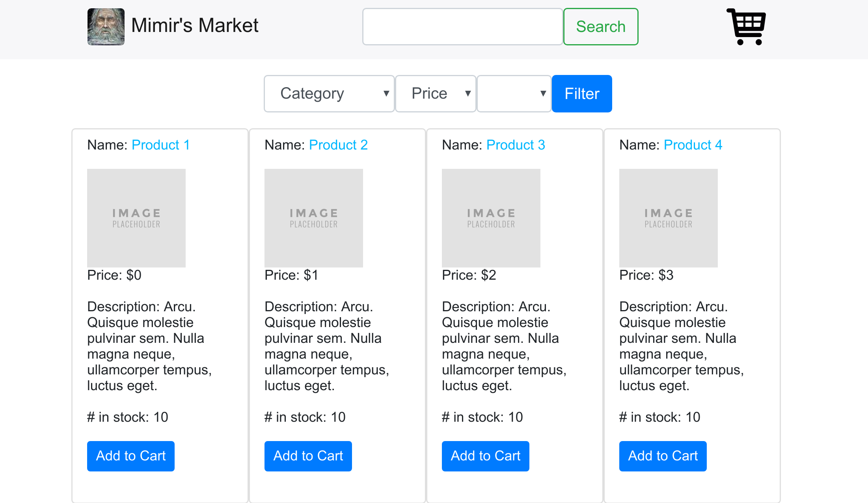Add Product 4 to cart

663,456
